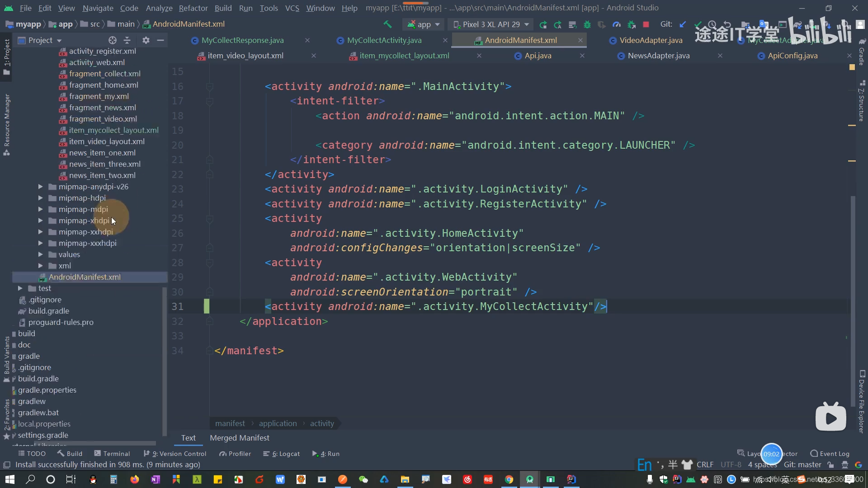The image size is (868, 488).
Task: Expand the values folder
Action: point(40,254)
